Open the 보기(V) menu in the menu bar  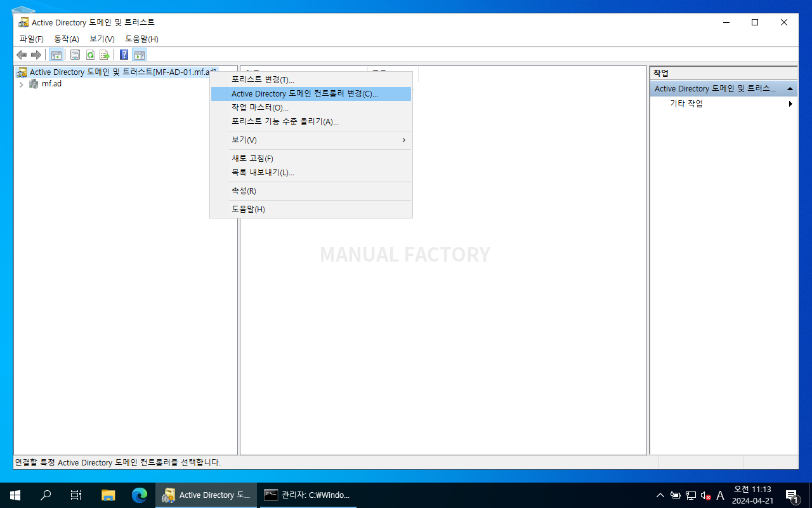pos(102,39)
